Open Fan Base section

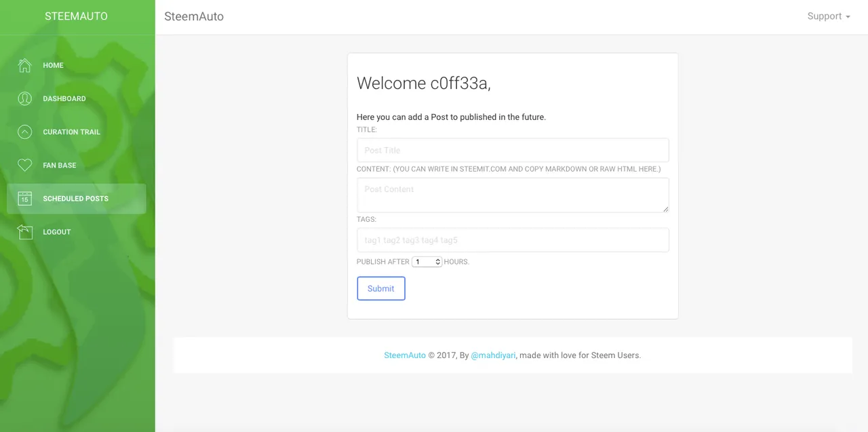[76, 165]
